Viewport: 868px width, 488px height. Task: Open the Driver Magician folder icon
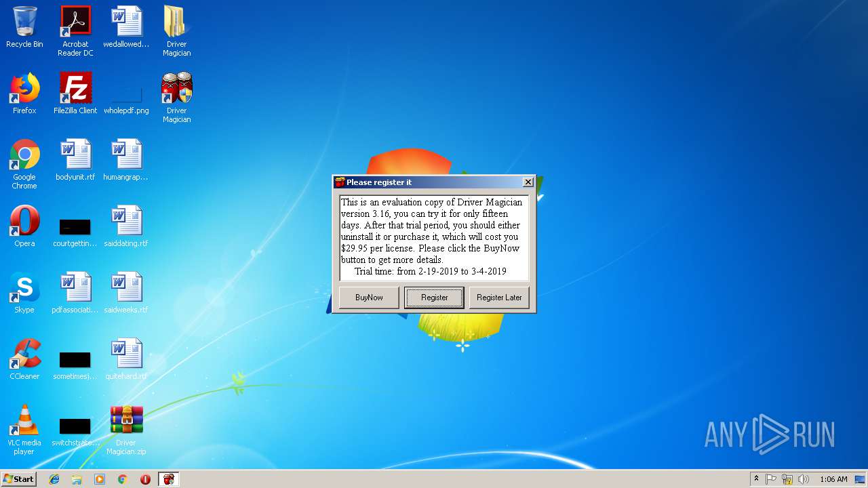(x=176, y=31)
